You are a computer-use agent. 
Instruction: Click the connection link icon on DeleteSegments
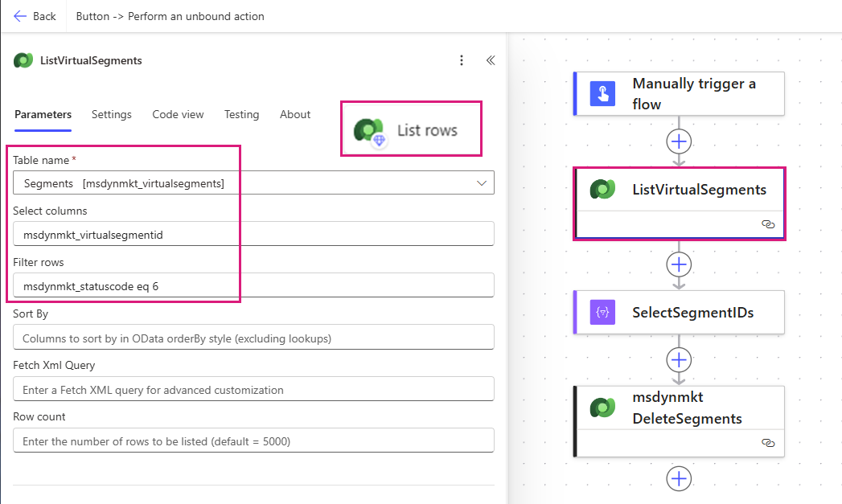767,443
